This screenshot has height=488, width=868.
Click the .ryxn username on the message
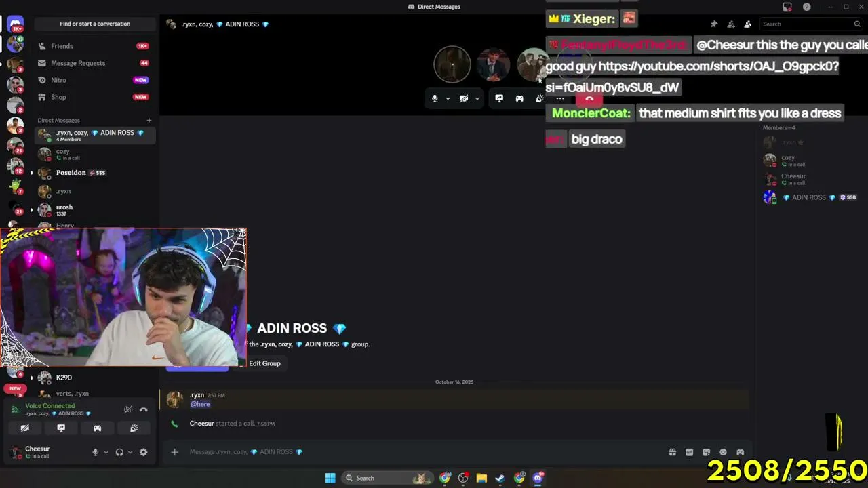tap(197, 395)
